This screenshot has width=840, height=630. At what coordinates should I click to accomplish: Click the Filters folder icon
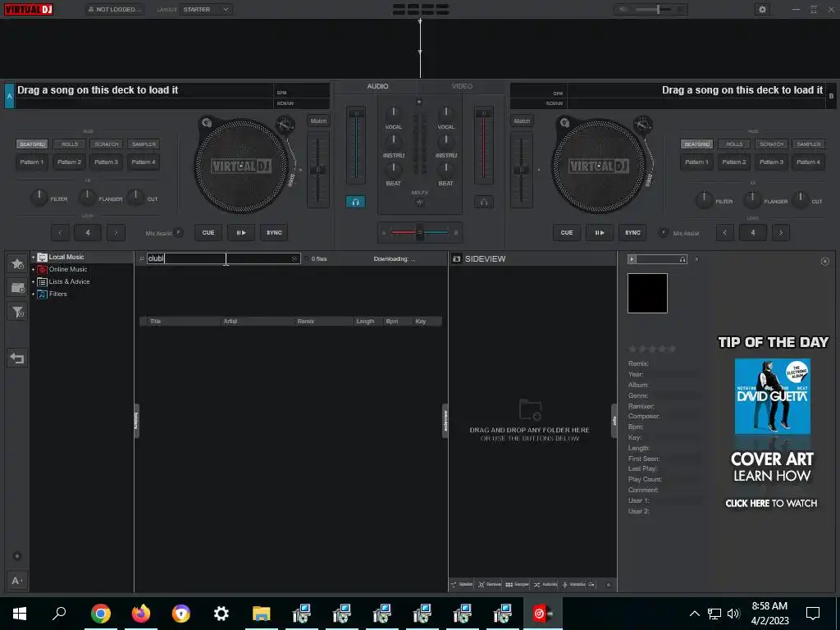click(x=43, y=294)
